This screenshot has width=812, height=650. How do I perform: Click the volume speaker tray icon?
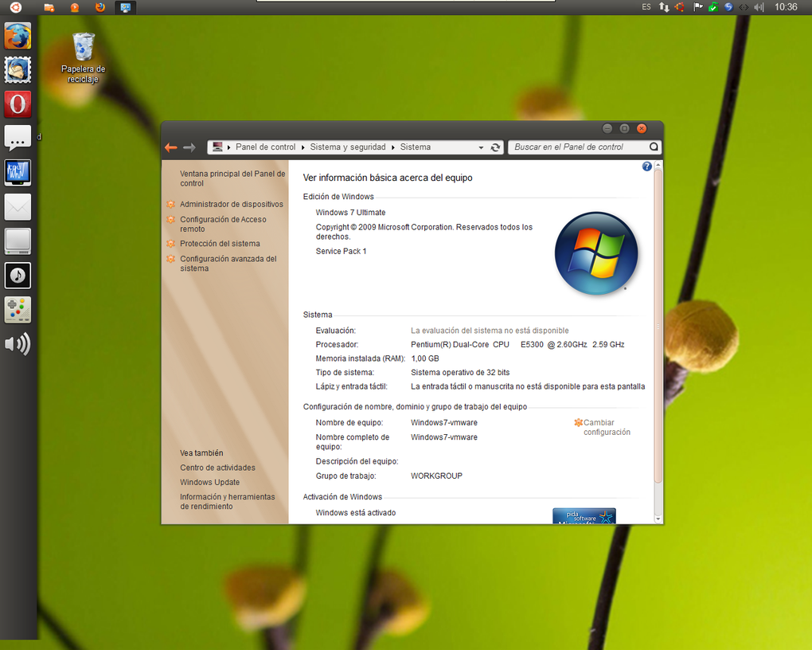pyautogui.click(x=759, y=7)
